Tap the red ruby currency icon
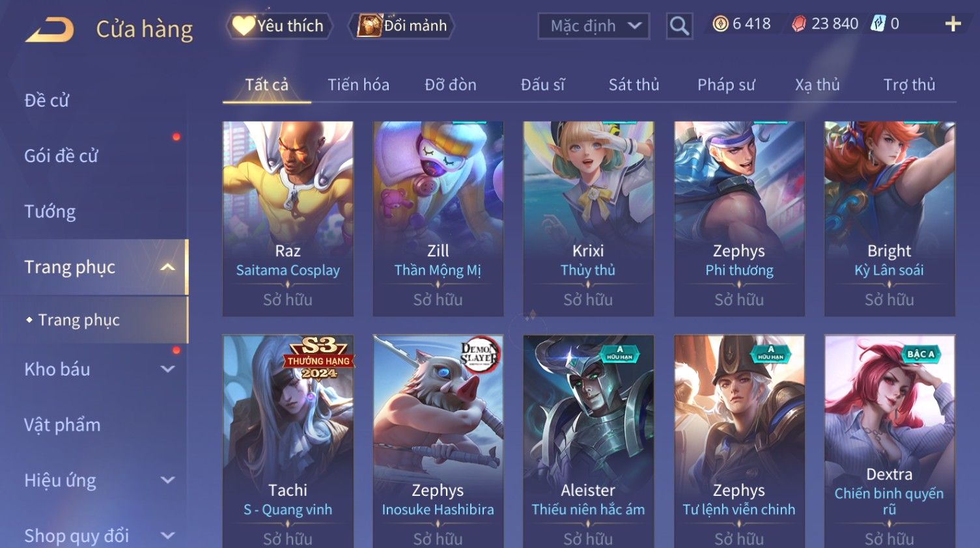 pos(799,24)
